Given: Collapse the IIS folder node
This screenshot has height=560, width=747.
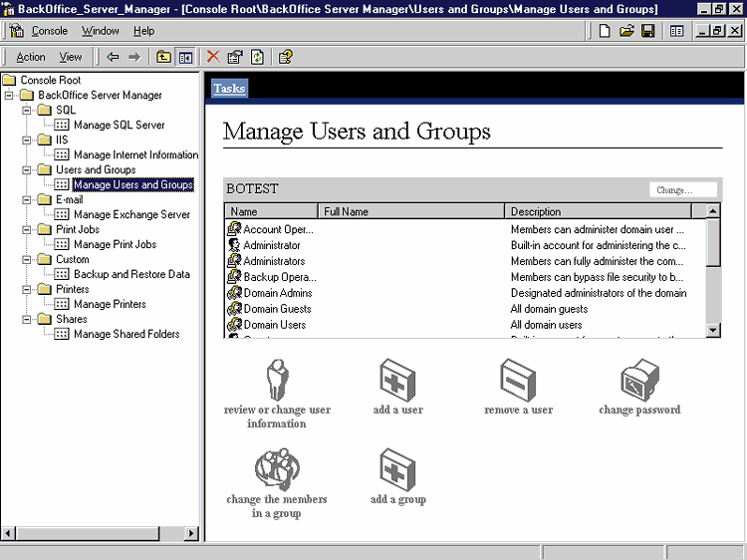Looking at the screenshot, I should point(27,140).
